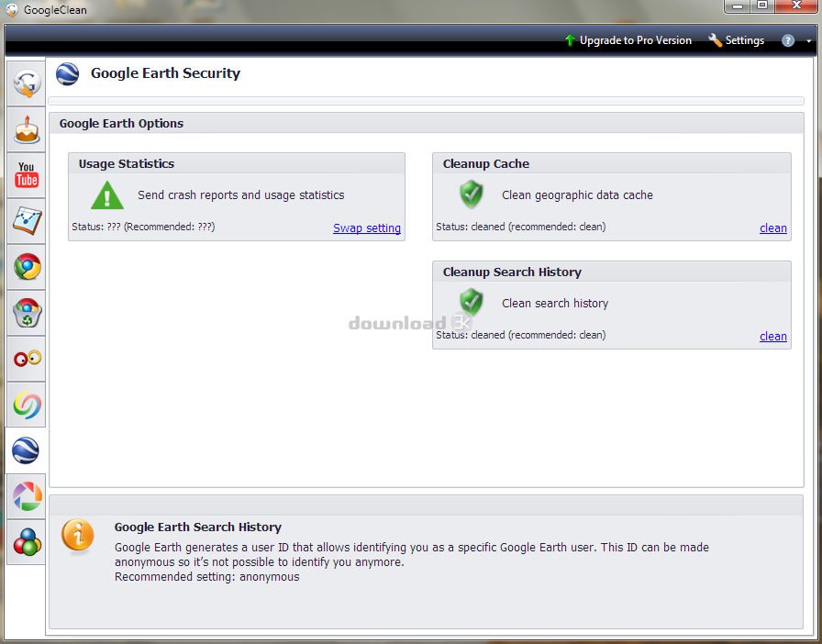Open the YouTube sidebar tab
Viewport: 822px width, 644px height.
coord(27,175)
